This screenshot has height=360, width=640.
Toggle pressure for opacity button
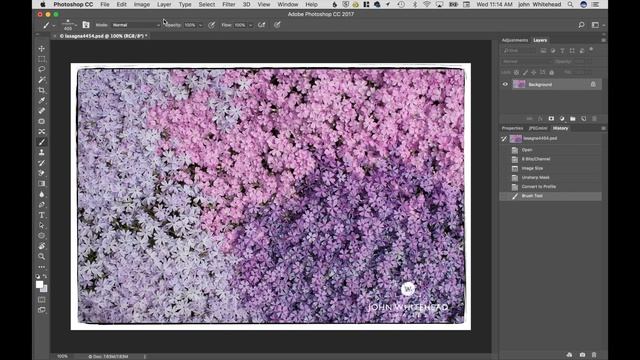(211, 25)
